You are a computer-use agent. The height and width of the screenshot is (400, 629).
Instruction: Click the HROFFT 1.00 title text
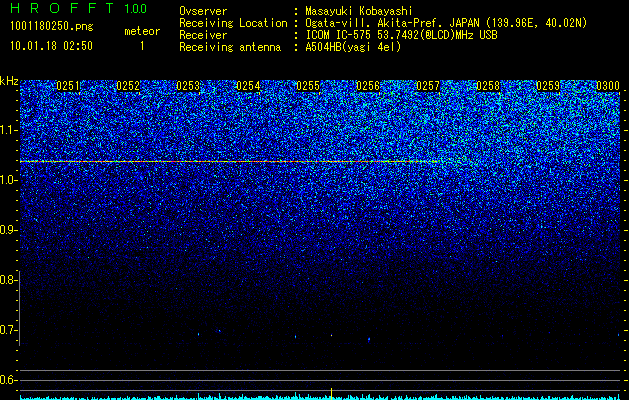coord(78,8)
